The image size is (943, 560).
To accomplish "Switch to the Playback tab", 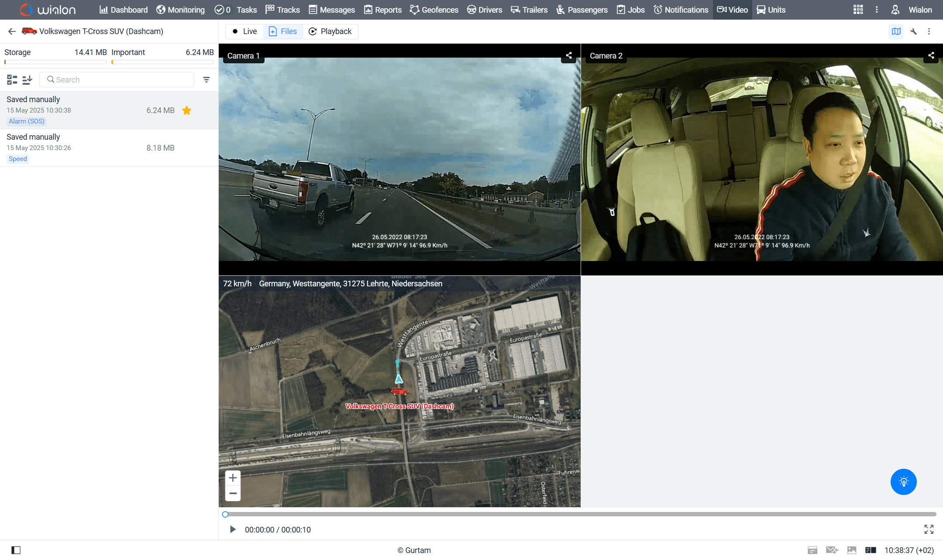I will tap(330, 31).
